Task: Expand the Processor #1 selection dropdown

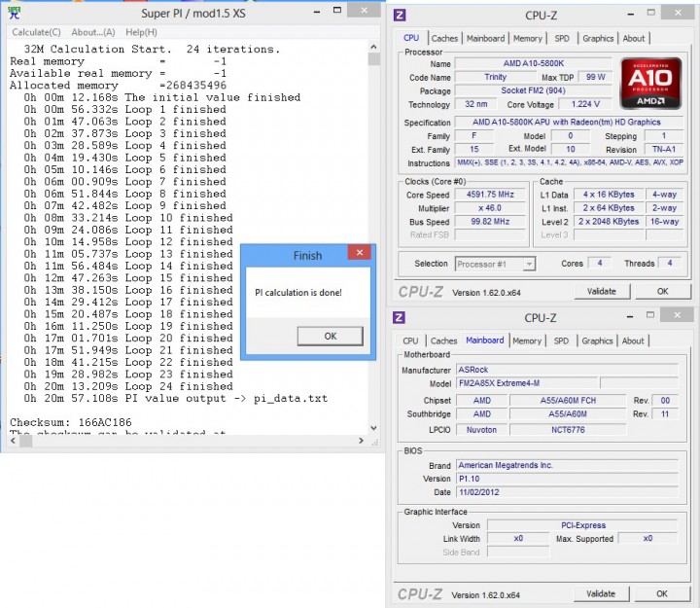Action: click(x=529, y=264)
